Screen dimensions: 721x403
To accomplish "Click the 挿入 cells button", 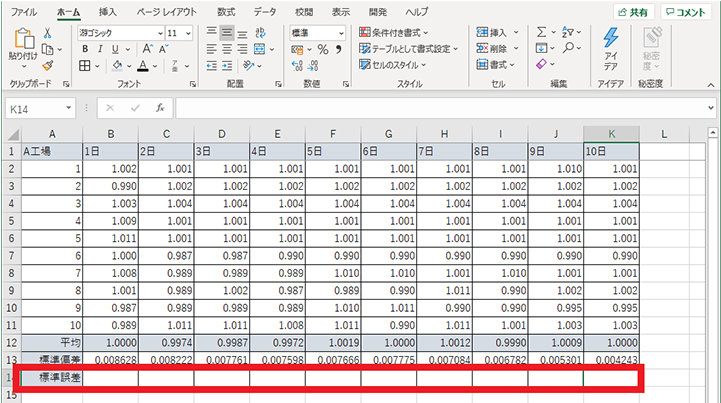I will (491, 32).
